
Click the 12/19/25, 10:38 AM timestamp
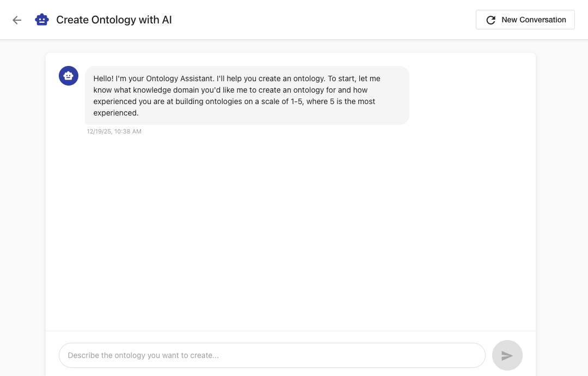tap(114, 131)
